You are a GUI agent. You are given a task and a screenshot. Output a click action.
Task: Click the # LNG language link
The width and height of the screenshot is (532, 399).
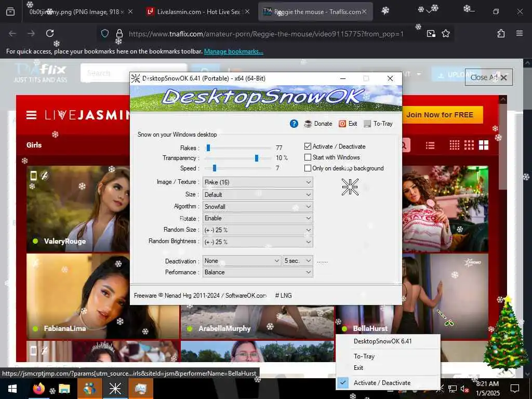tap(283, 296)
